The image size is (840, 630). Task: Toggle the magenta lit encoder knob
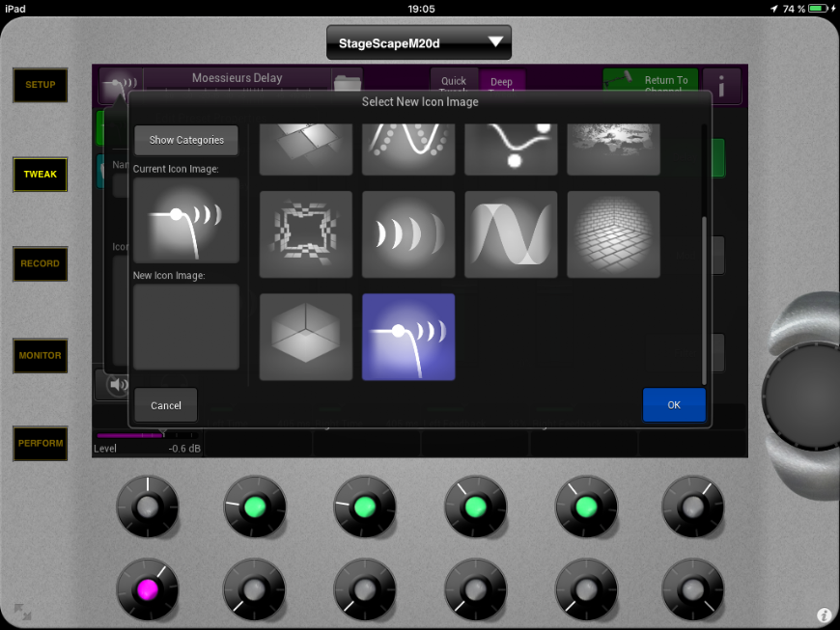pos(148,589)
